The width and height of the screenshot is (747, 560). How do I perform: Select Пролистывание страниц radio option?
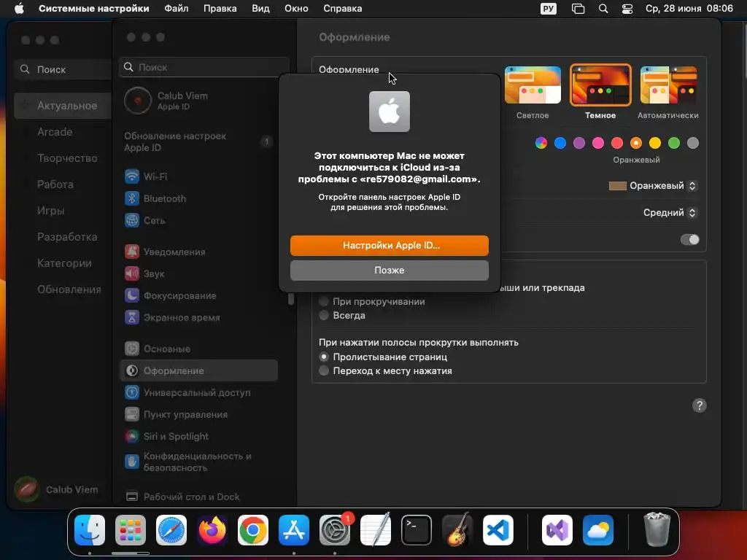click(x=324, y=357)
